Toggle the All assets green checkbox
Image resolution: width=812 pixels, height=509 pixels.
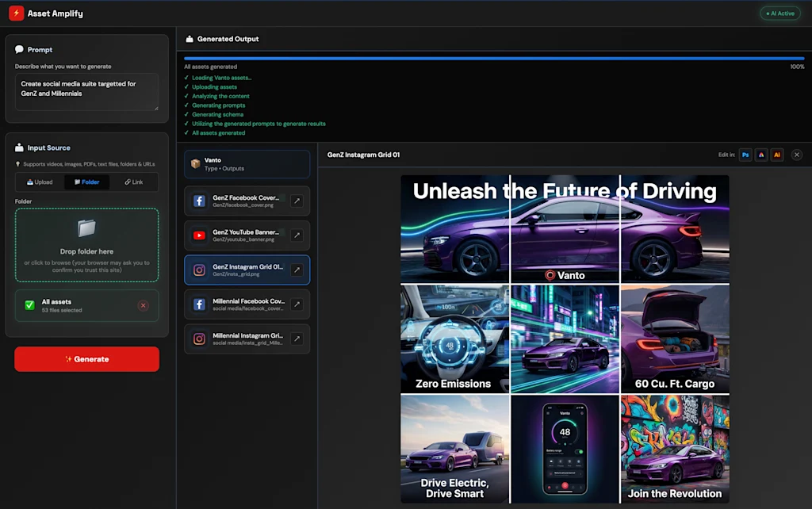pyautogui.click(x=29, y=305)
